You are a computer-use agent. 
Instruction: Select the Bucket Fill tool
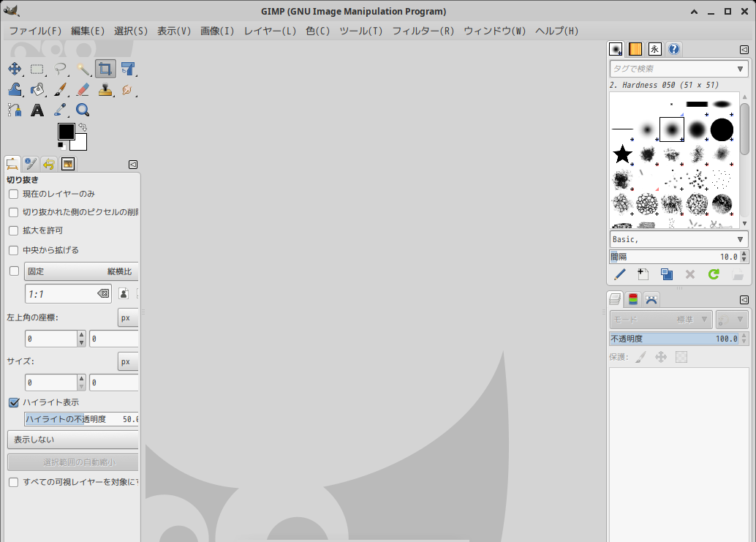[37, 90]
